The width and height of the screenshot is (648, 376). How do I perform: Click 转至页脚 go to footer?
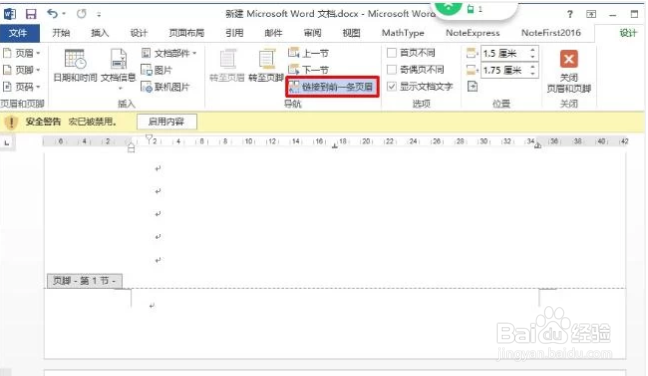(x=266, y=65)
